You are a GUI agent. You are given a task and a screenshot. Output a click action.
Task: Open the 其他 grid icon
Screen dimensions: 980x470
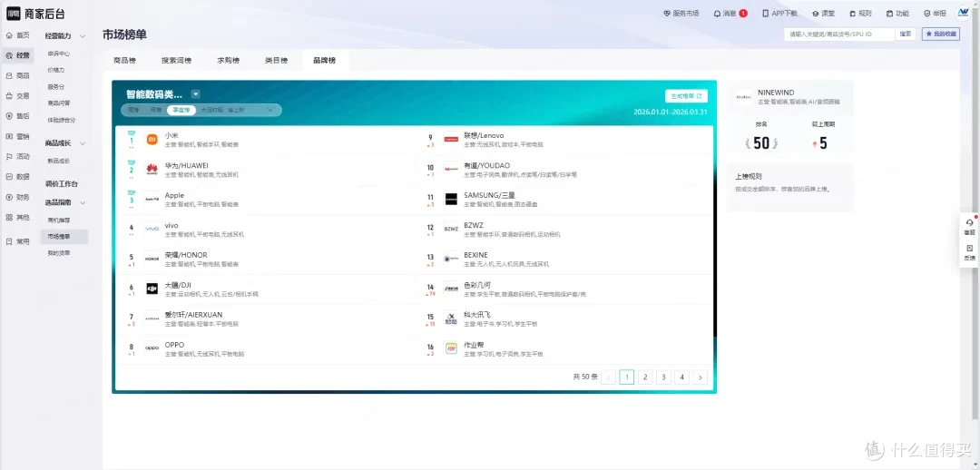tap(9, 218)
